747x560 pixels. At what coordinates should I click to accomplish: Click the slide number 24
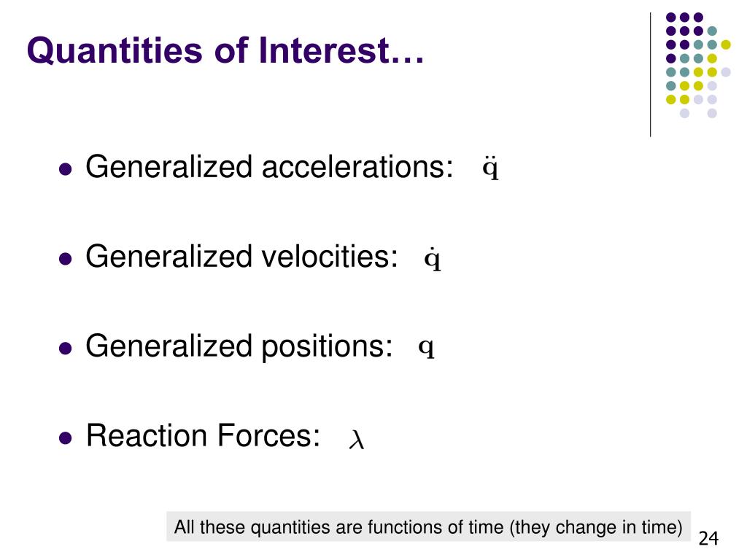708,539
